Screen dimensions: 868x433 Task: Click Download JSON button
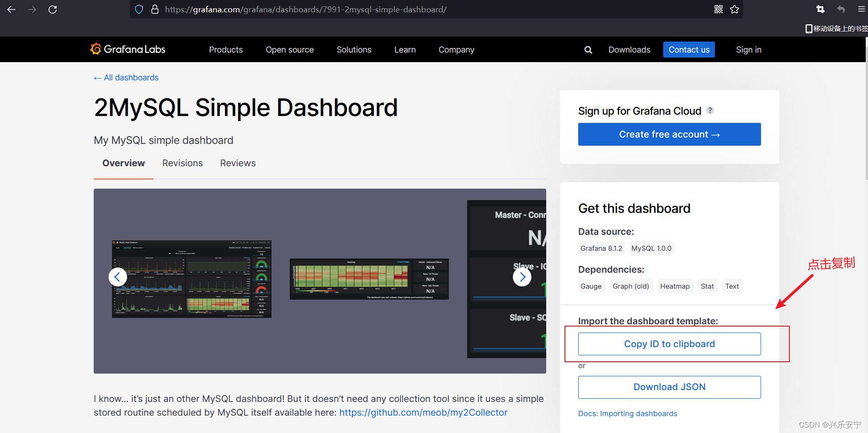pos(669,387)
